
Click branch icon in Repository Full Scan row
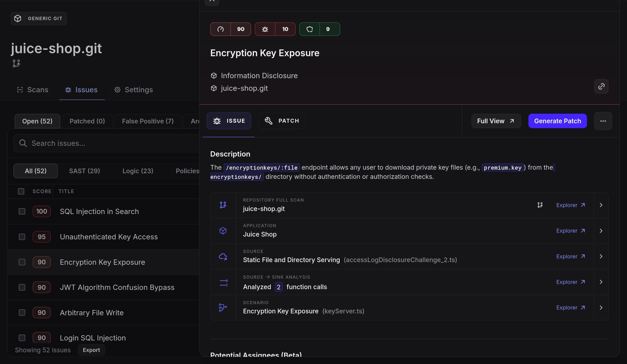(x=540, y=205)
